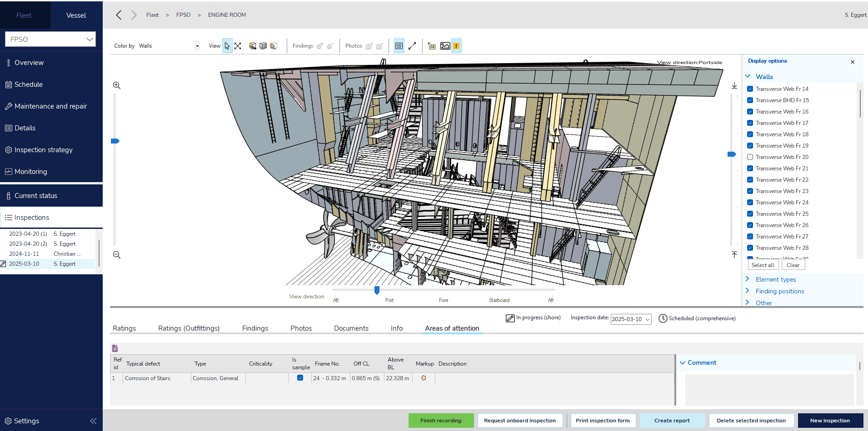Uncheck Transverse BHD Fr 15

[x=750, y=100]
